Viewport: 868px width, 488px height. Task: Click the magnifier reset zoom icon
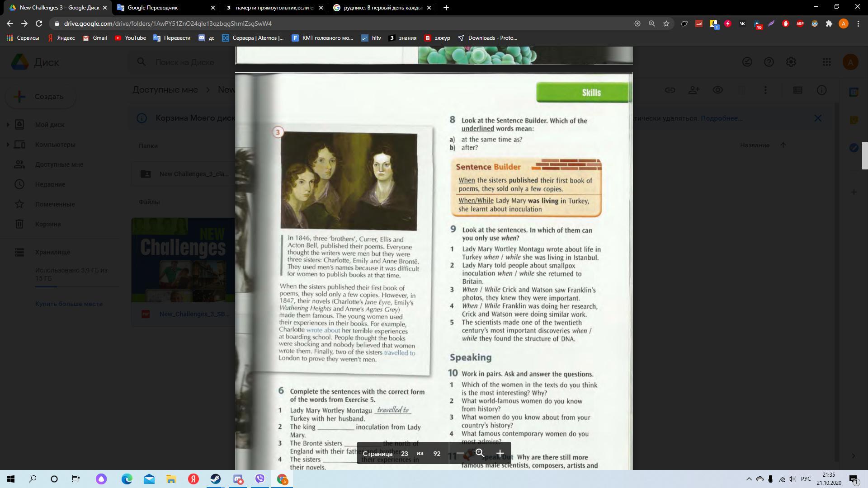[480, 453]
